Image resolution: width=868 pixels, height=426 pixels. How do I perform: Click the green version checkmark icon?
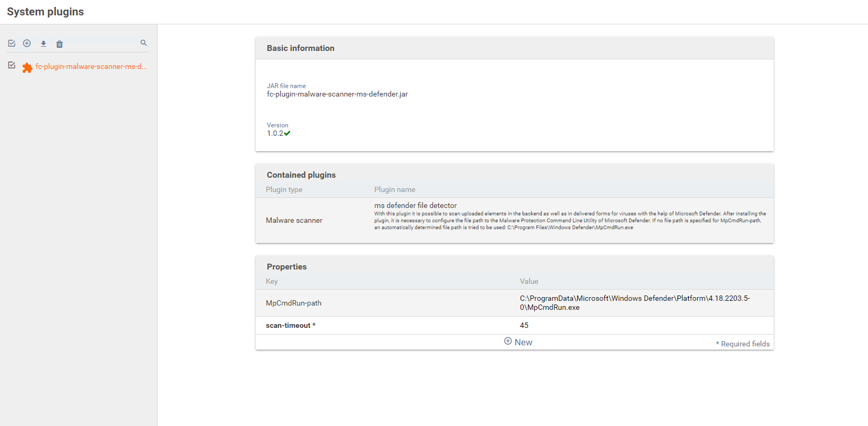(x=287, y=133)
